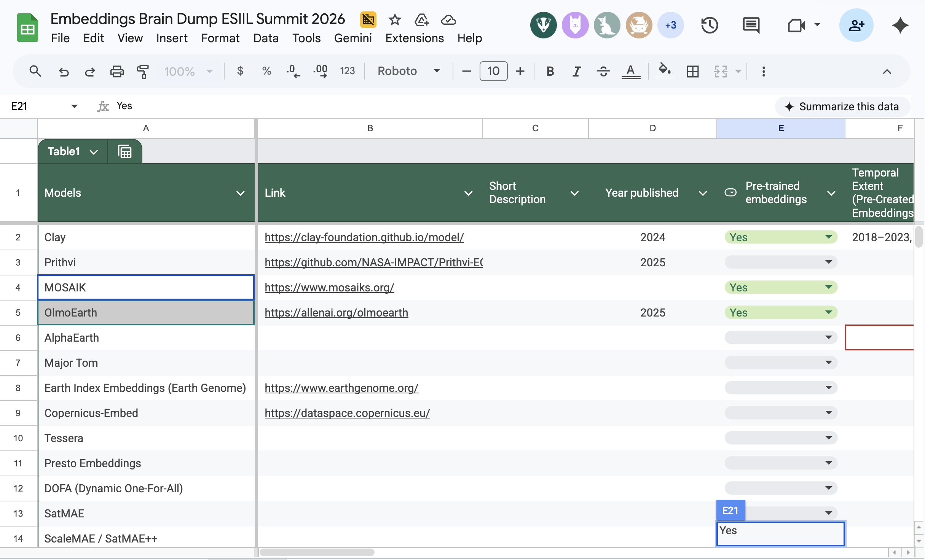This screenshot has height=560, width=925.
Task: Click the +3 more collaborators avatar
Action: (x=671, y=25)
